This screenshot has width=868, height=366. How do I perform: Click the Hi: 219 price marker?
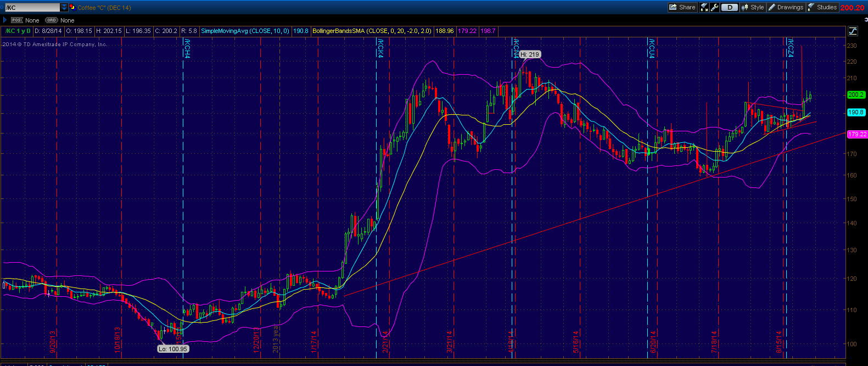tap(530, 54)
